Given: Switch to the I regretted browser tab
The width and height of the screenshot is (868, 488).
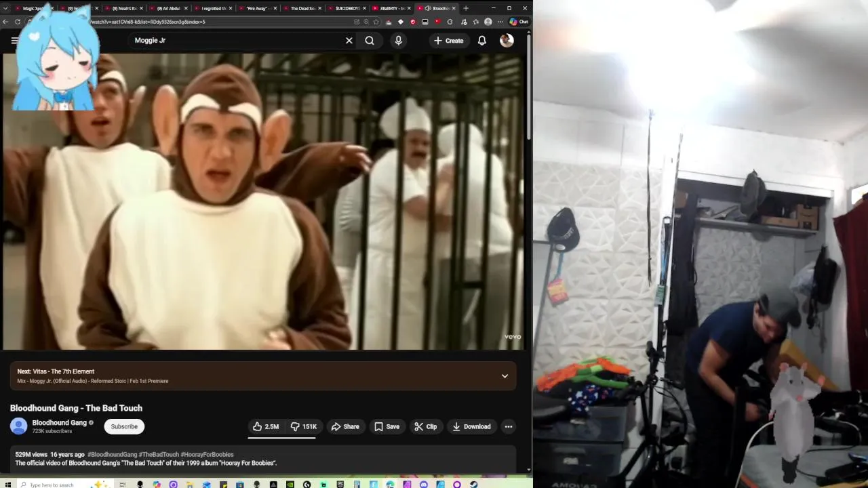Looking at the screenshot, I should pyautogui.click(x=213, y=8).
